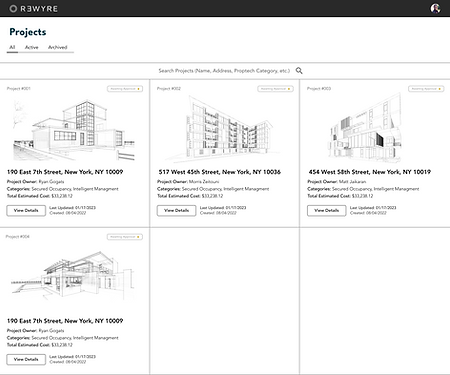Click address title of Project #001
Screen dimensions: 450x375
coord(65,172)
